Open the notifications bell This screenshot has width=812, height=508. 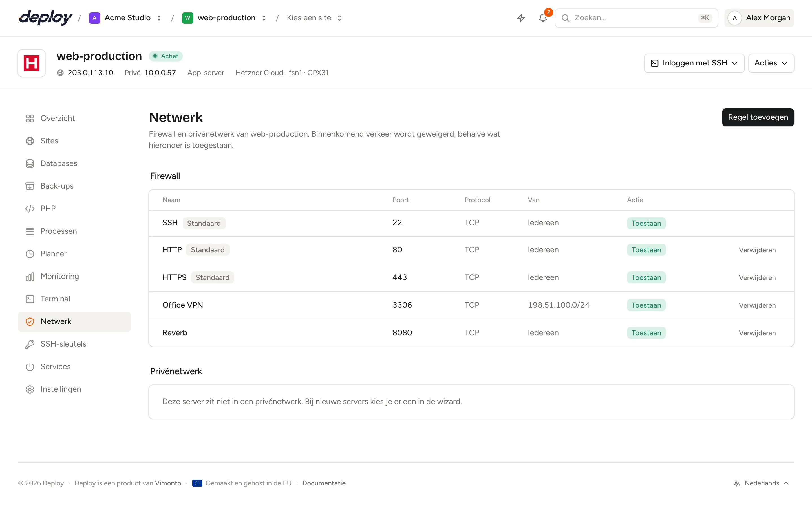[x=543, y=18]
